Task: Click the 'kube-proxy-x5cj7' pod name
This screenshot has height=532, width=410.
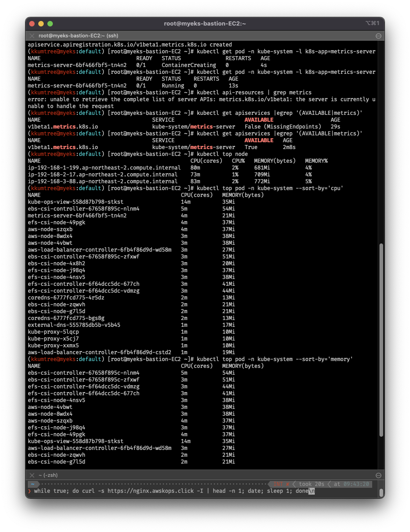Action: coord(53,339)
